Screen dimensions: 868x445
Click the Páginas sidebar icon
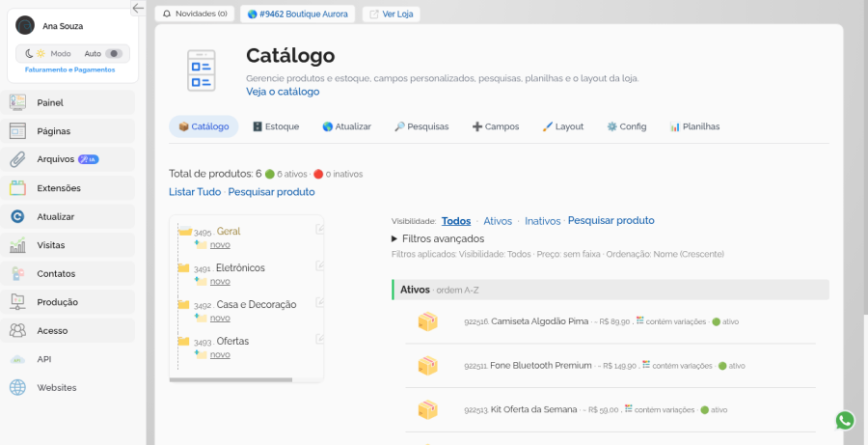[17, 130]
